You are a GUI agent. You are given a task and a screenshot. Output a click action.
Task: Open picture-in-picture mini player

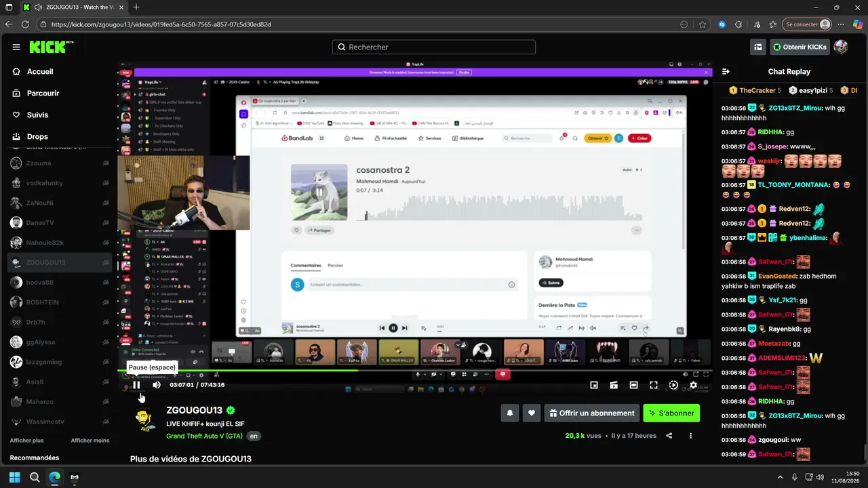pyautogui.click(x=594, y=385)
